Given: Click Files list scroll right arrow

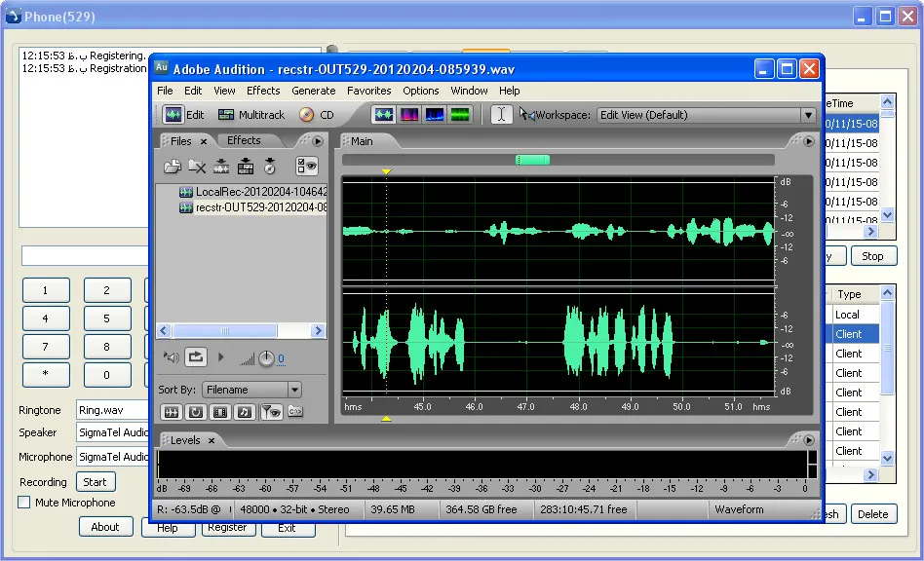Looking at the screenshot, I should coord(318,331).
